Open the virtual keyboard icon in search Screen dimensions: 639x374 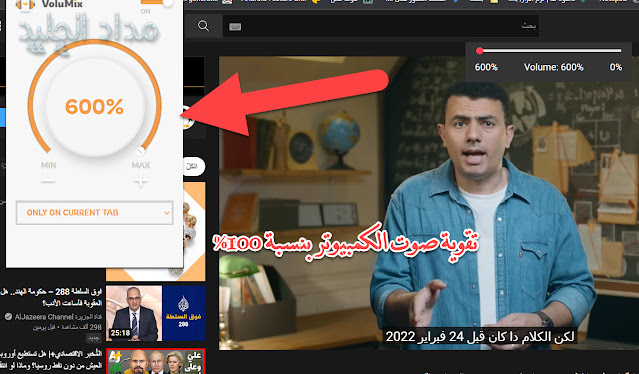(235, 27)
